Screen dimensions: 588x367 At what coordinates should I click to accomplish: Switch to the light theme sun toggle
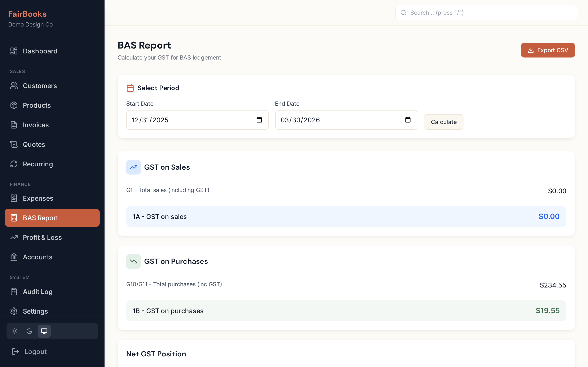[15, 331]
